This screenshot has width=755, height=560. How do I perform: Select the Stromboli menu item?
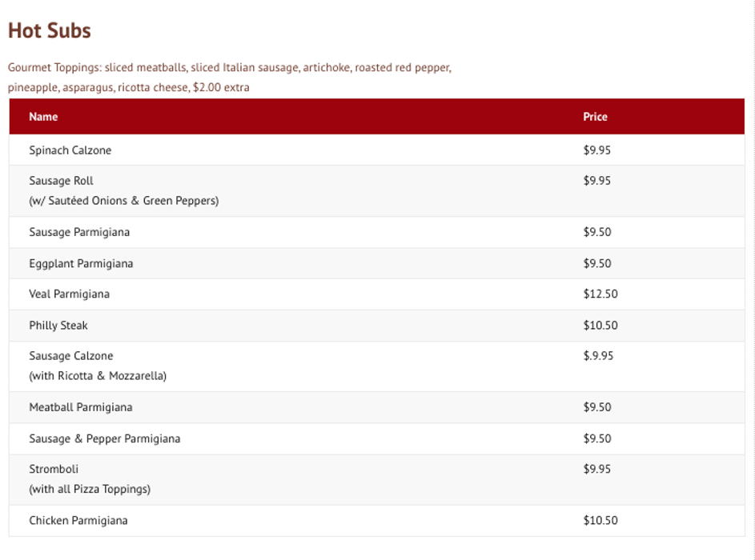54,469
